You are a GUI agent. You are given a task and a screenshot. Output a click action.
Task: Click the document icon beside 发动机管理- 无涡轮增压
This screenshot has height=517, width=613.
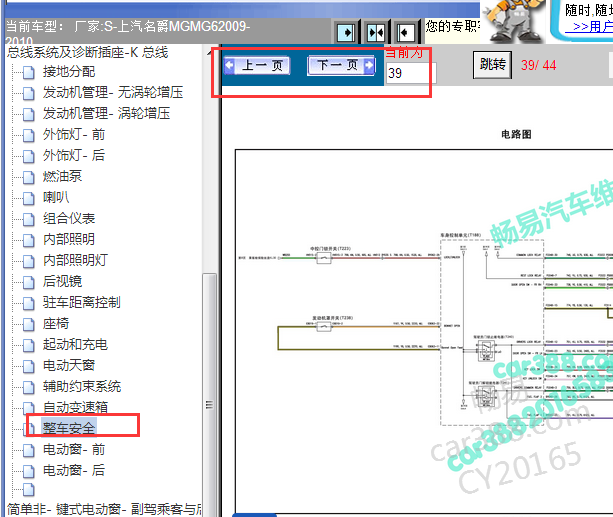(x=29, y=93)
